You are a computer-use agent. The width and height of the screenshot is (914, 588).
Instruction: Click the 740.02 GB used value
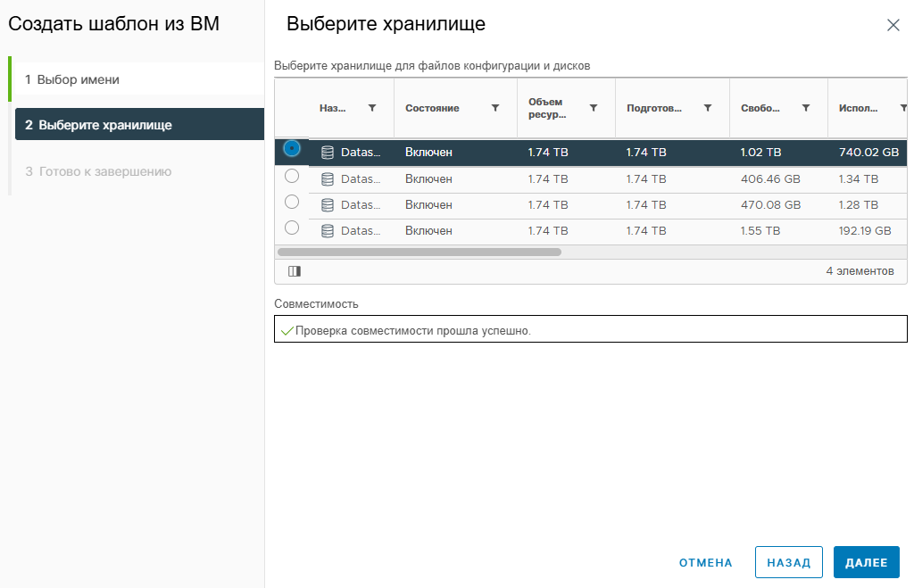[x=868, y=152]
